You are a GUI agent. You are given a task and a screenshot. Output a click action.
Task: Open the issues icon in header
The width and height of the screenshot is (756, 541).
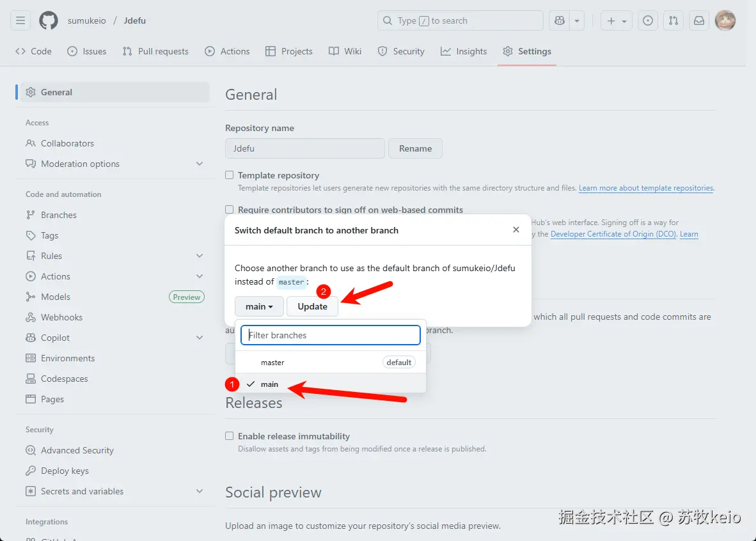(x=647, y=20)
